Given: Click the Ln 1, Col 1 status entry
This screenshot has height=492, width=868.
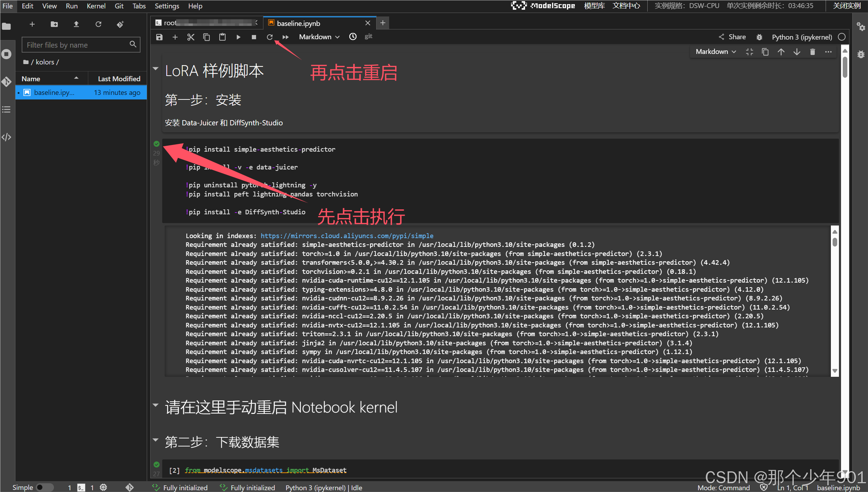Looking at the screenshot, I should point(793,488).
